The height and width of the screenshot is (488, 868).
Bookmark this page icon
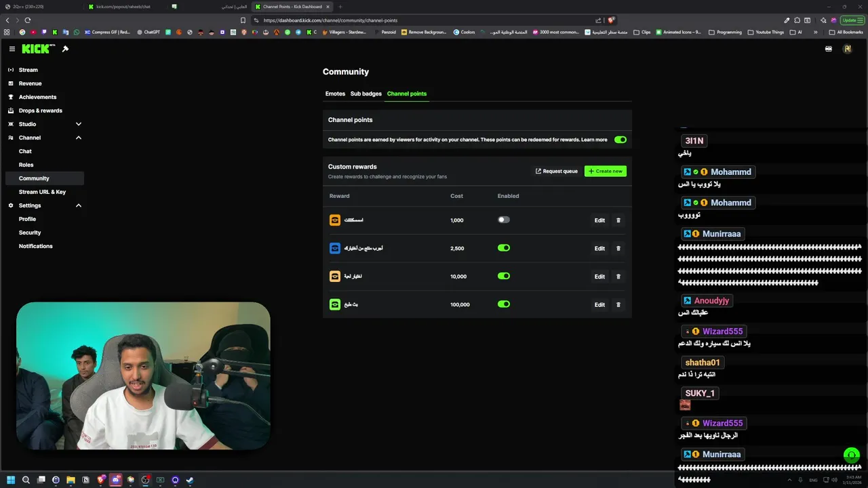pos(243,20)
